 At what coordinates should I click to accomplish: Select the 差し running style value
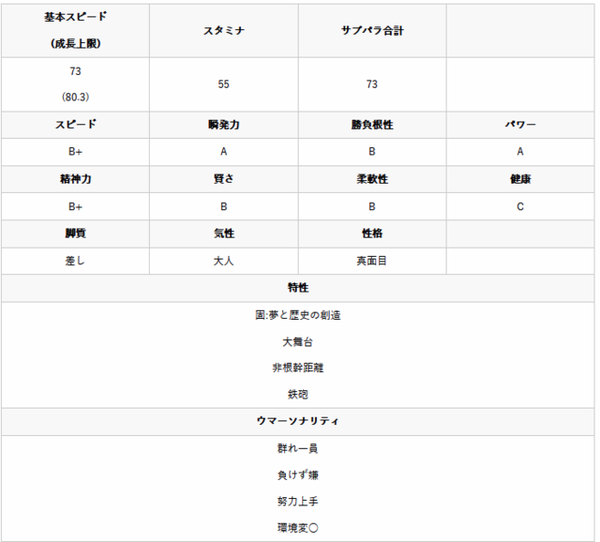pos(75,261)
